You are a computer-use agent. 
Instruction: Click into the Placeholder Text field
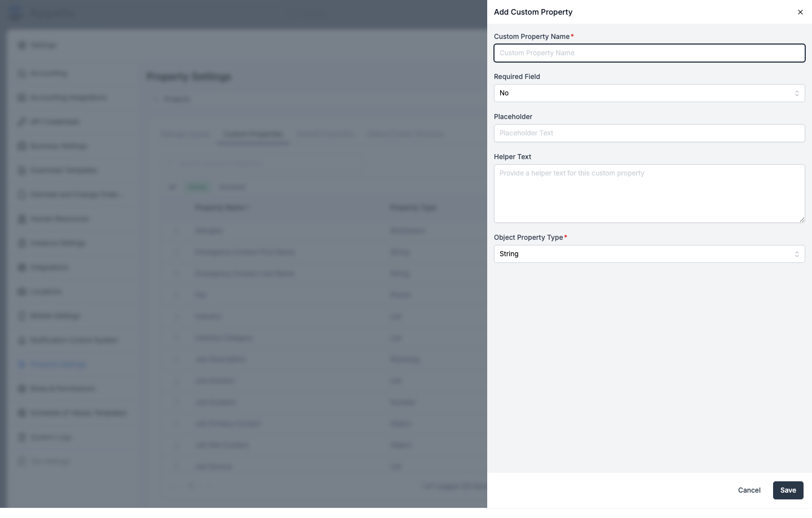[x=649, y=133]
